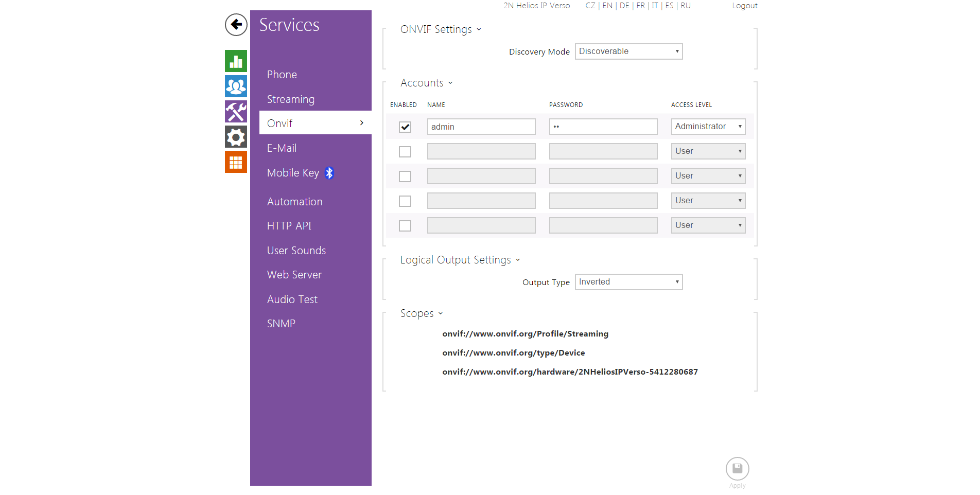Click the back arrow icon
Viewport: 980px width, 495px height.
point(236,25)
